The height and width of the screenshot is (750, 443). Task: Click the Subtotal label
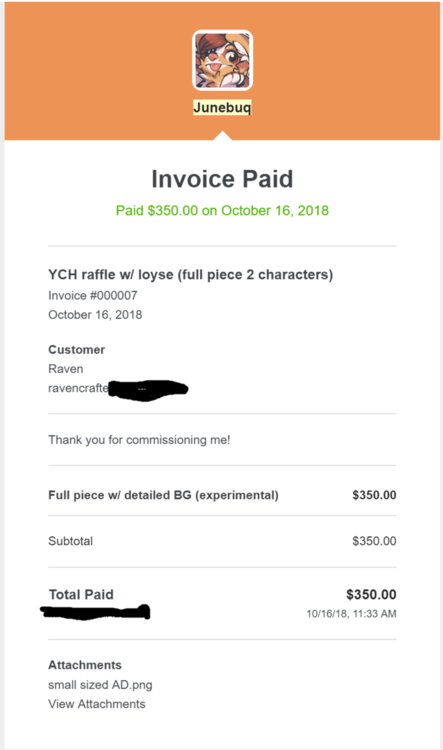click(x=70, y=541)
